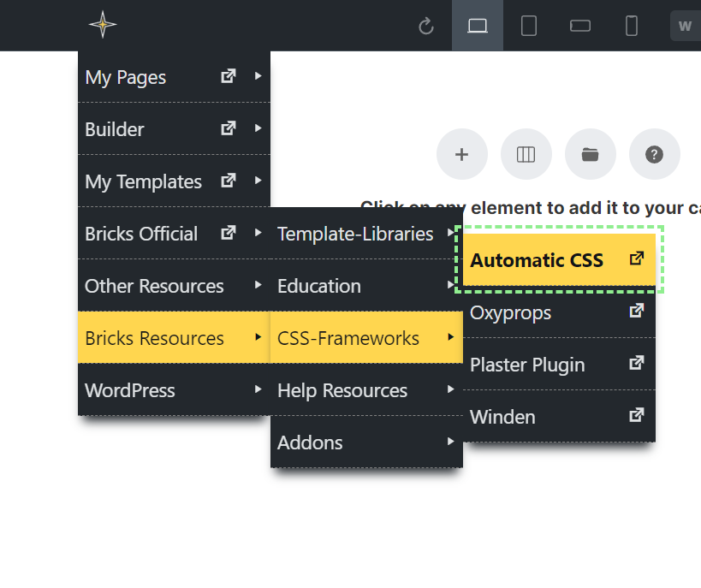Switch to mobile landscape breakpoint
The image size is (701, 588).
click(580, 26)
